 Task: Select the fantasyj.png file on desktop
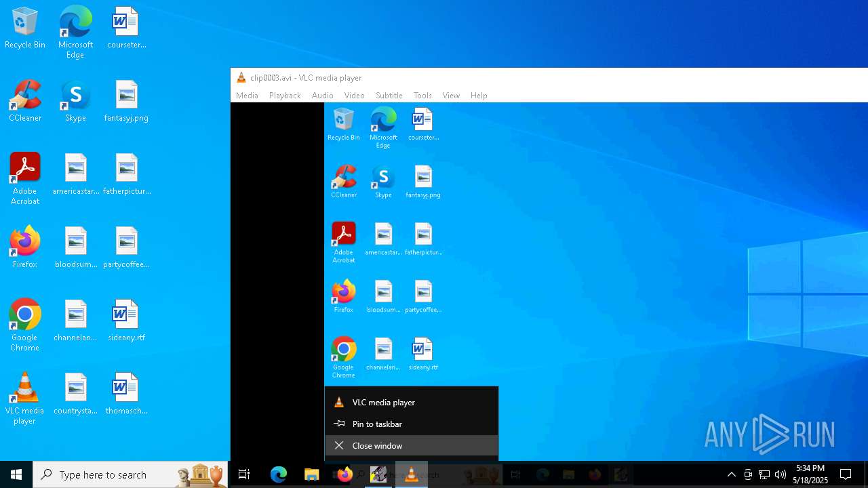[x=126, y=102]
